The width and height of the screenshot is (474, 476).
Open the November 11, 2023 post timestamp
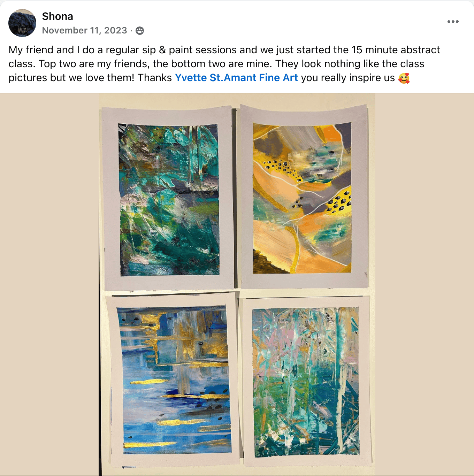[x=84, y=31]
